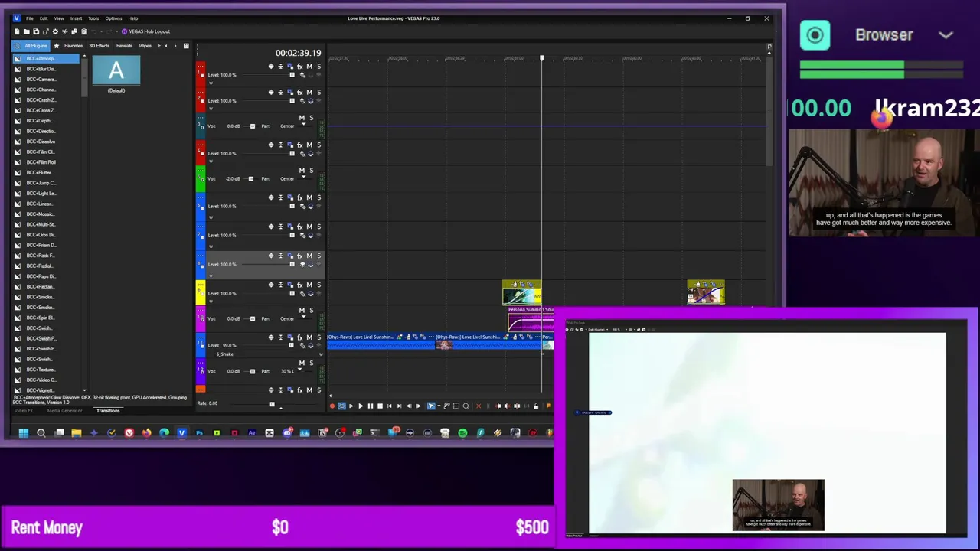The width and height of the screenshot is (980, 551).
Task: Open the Wipes transitions tab
Action: coord(145,46)
